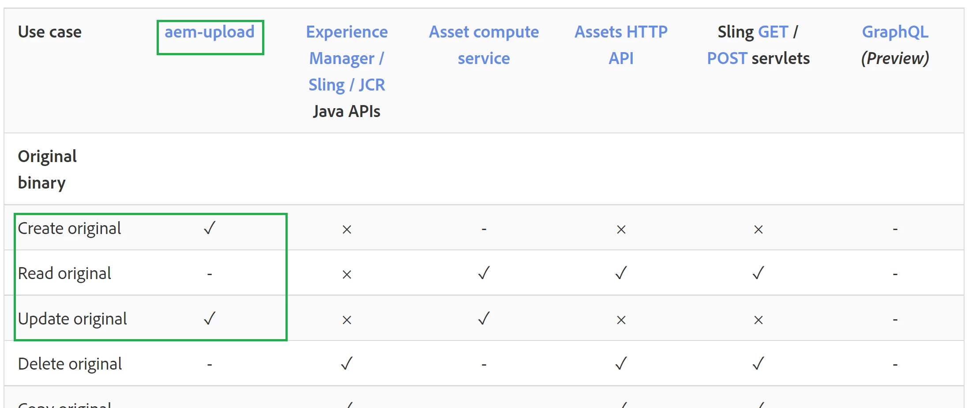980x408 pixels.
Task: Click the Java APIs checkmark for Delete original
Action: pyautogui.click(x=347, y=363)
